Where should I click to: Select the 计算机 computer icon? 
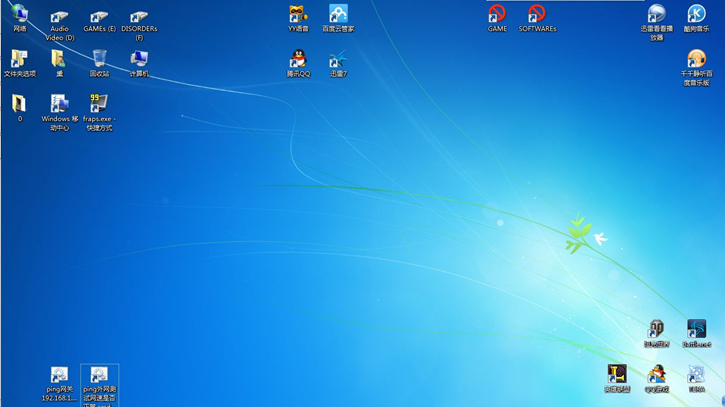pos(139,60)
